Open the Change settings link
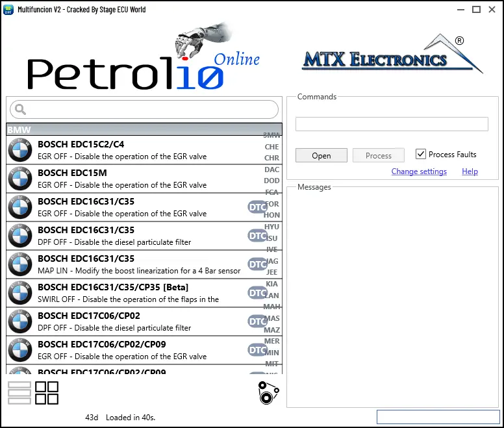 point(419,171)
